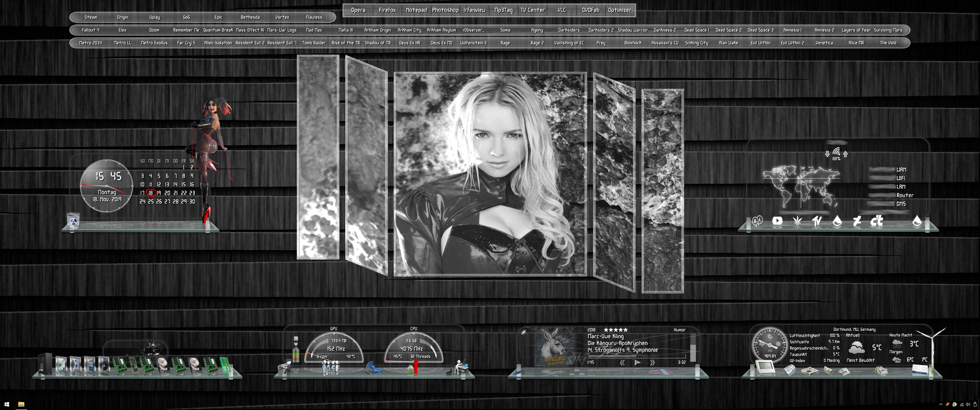Screen dimensions: 980x410
Task: Launch Firefox from the app bar
Action: pos(387,10)
